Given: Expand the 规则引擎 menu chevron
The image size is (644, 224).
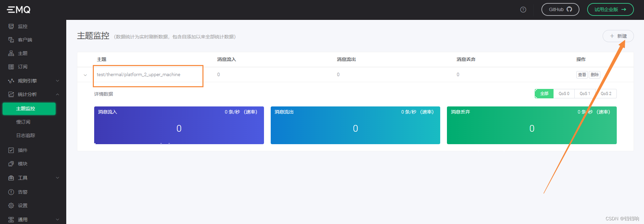Looking at the screenshot, I should pyautogui.click(x=58, y=81).
